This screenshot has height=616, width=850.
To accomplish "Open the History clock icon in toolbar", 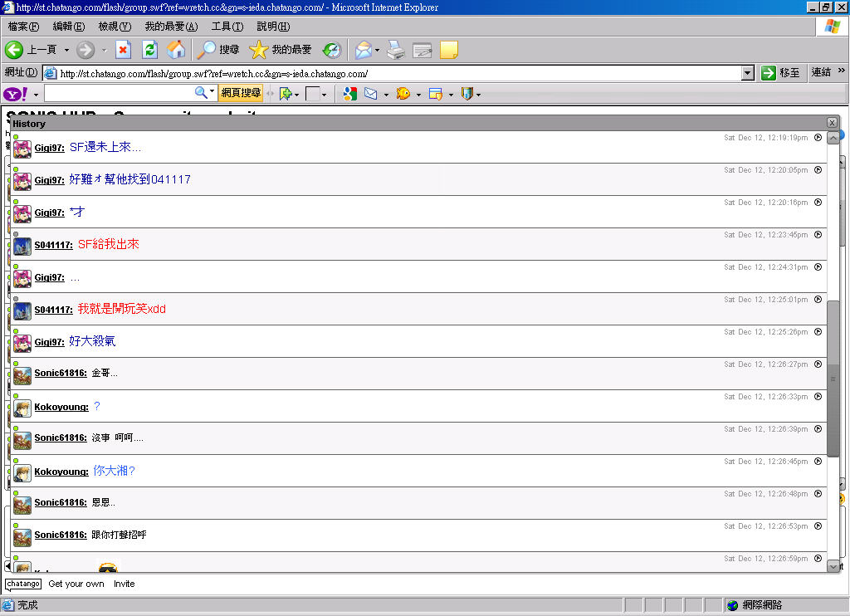I will pos(332,50).
